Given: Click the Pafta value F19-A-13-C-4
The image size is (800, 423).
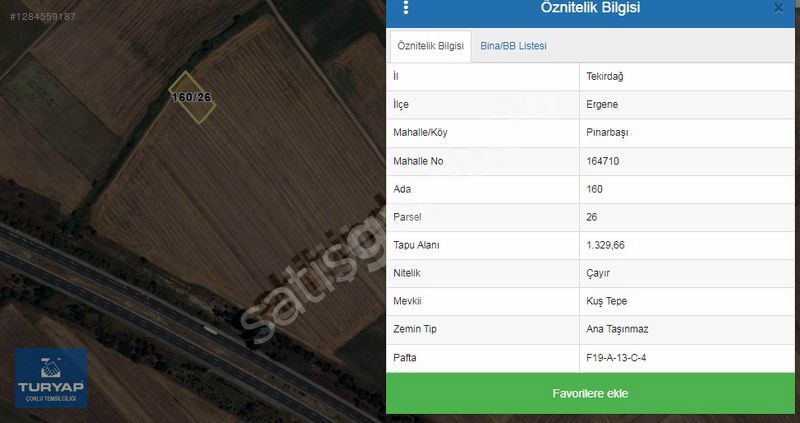Looking at the screenshot, I should click(x=616, y=358).
